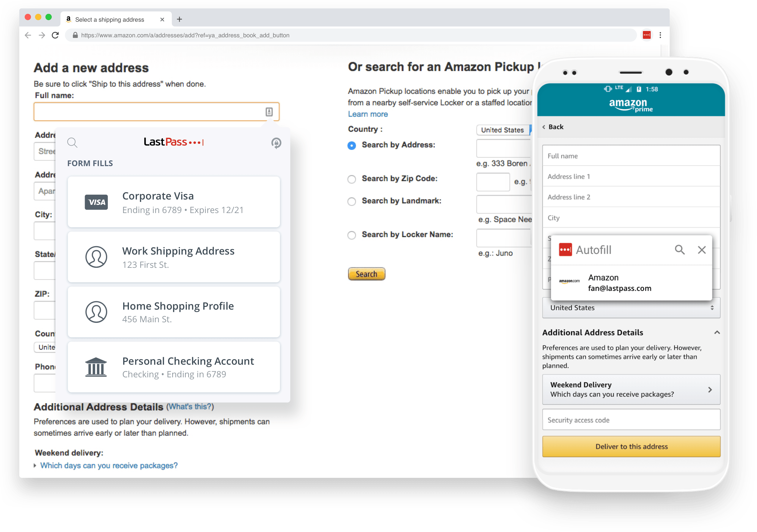The width and height of the screenshot is (757, 532).
Task: Open a new browser tab
Action: point(179,20)
